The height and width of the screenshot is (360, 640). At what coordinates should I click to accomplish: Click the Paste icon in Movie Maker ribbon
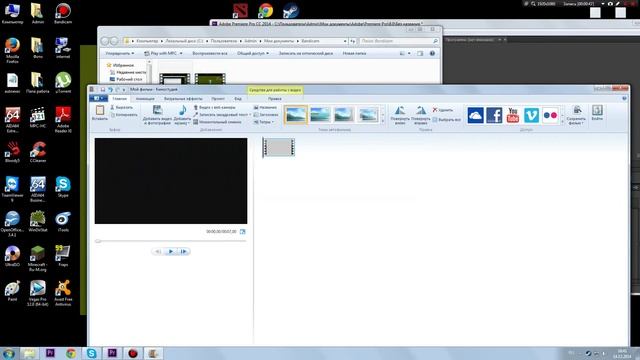point(100,110)
